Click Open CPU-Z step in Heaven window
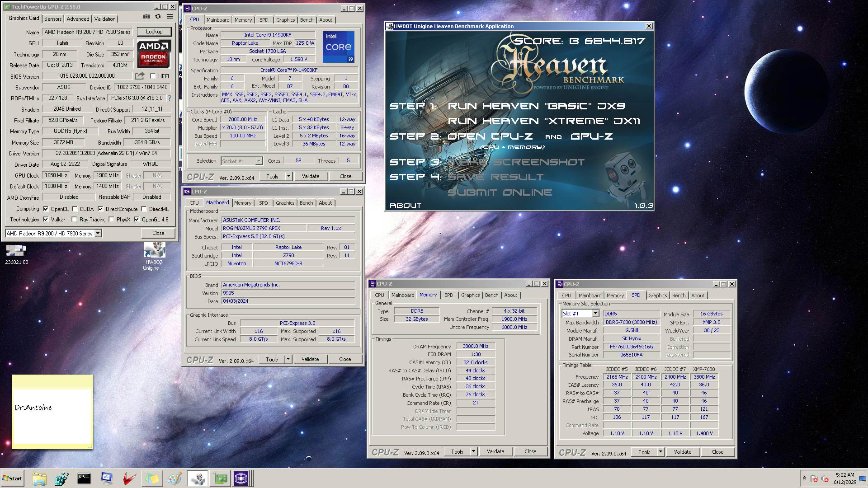The width and height of the screenshot is (868, 488). [x=490, y=136]
